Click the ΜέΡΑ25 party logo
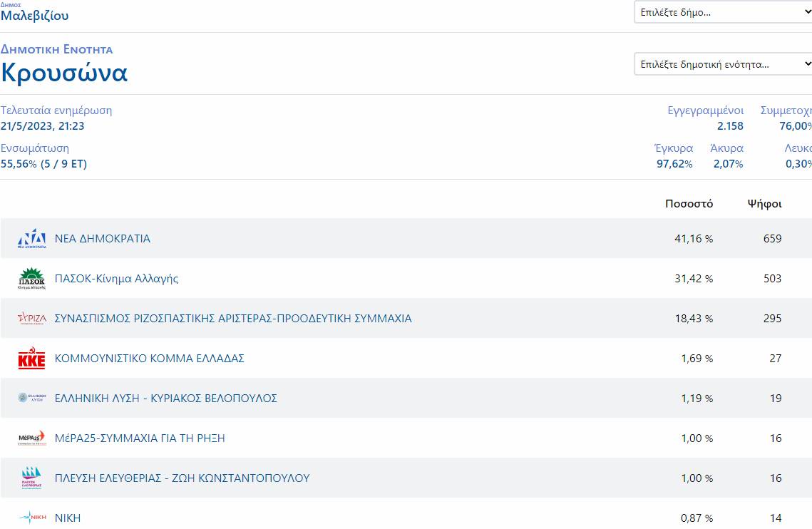Screen dimensions: 812x529 click(31, 438)
